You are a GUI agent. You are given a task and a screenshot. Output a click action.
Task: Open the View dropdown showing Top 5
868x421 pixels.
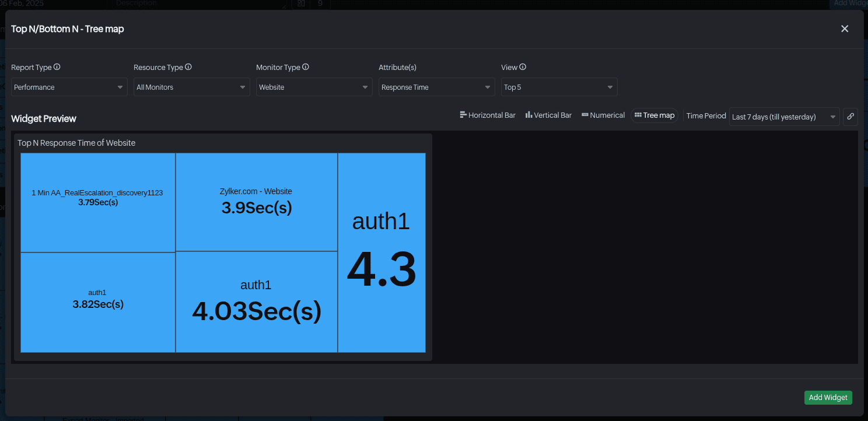click(x=559, y=87)
